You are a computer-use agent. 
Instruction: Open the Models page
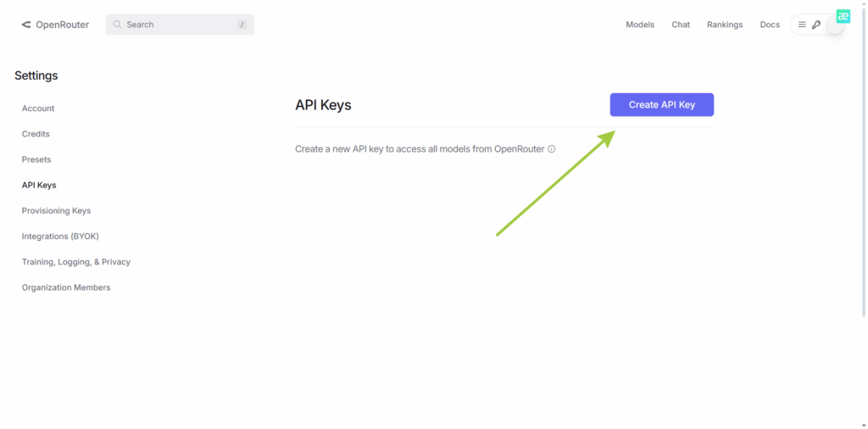pyautogui.click(x=640, y=25)
